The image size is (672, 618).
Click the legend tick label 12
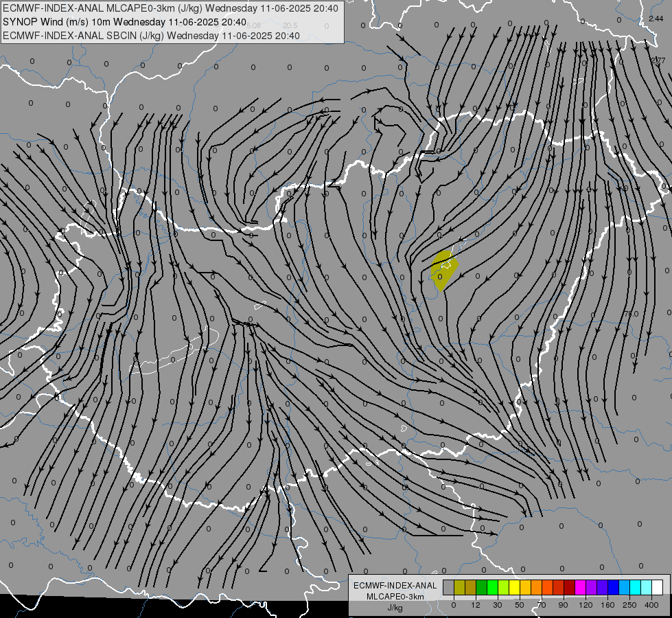[476, 605]
